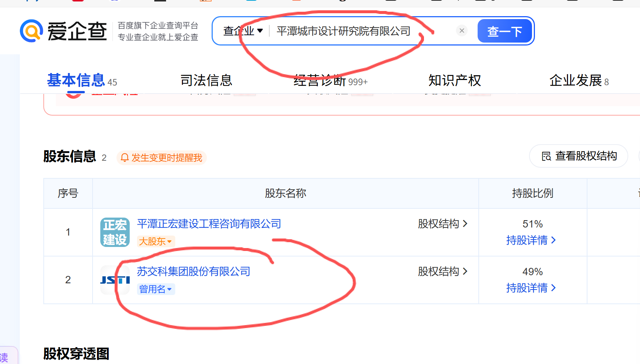Open 股权结构 for 平潭正宏建设 row

pyautogui.click(x=442, y=223)
